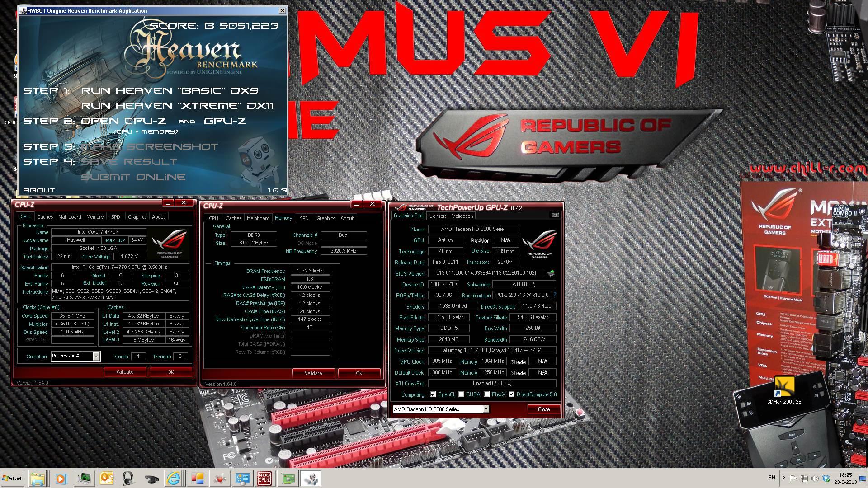Switch to Sensors tab in GPU-Z

click(x=438, y=216)
